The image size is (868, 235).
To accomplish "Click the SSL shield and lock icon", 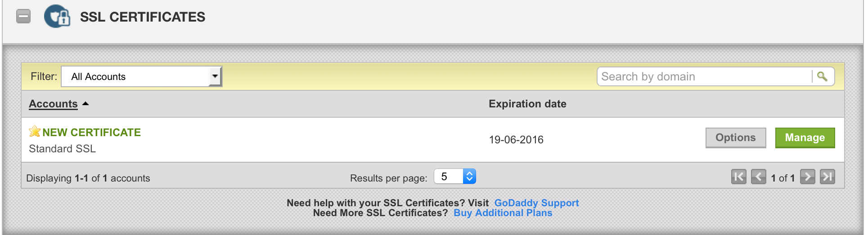I will point(57,17).
